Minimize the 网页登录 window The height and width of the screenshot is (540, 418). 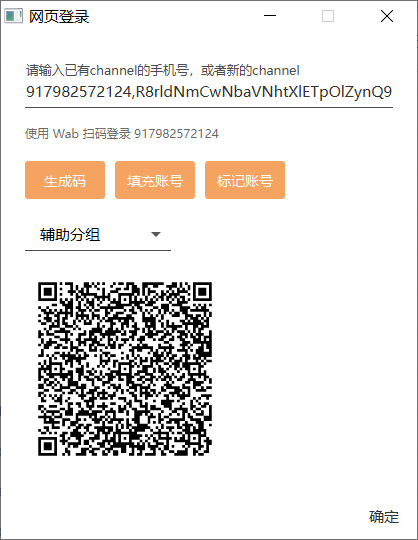click(270, 16)
